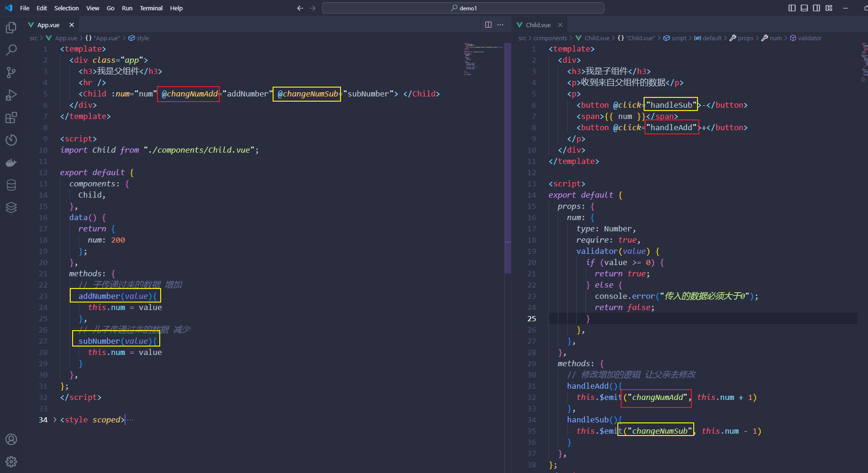Open Source Control view
This screenshot has width=868, height=473.
click(11, 73)
